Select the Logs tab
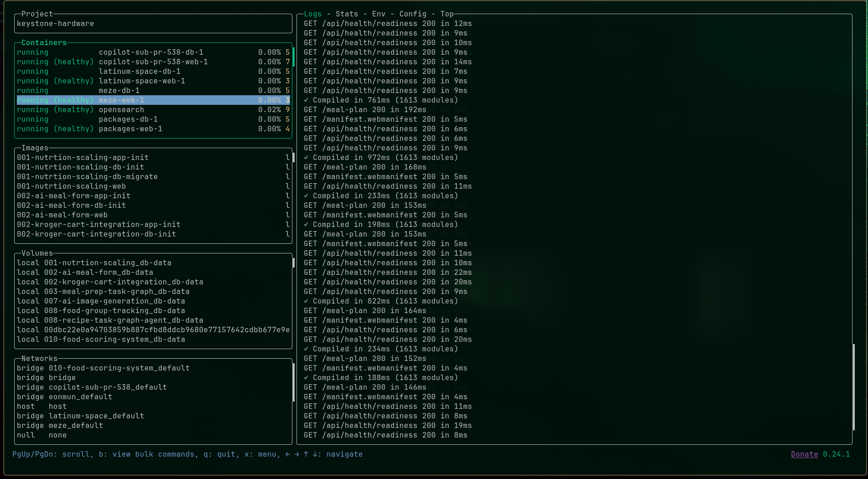 point(313,14)
